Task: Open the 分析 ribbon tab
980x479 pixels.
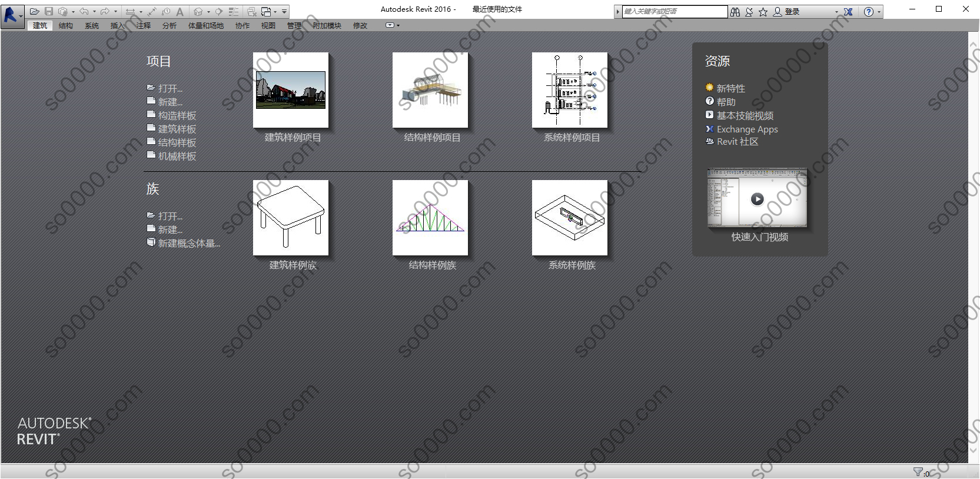Action: [x=170, y=25]
